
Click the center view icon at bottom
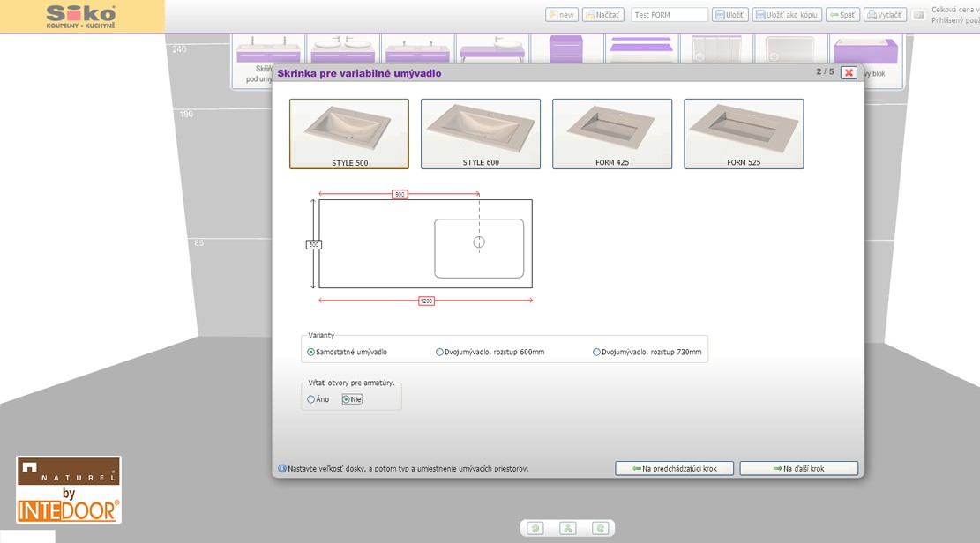click(x=568, y=528)
